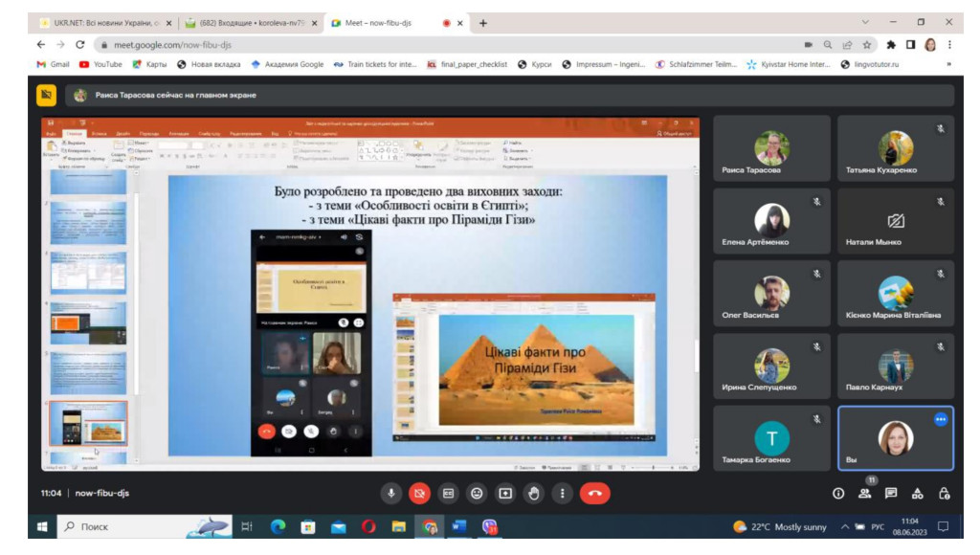
Task: Mute the microphone in Meet
Action: tap(390, 494)
